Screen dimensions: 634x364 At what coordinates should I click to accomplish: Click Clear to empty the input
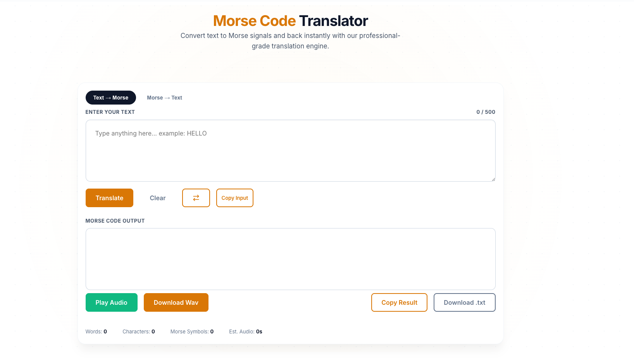pyautogui.click(x=157, y=198)
